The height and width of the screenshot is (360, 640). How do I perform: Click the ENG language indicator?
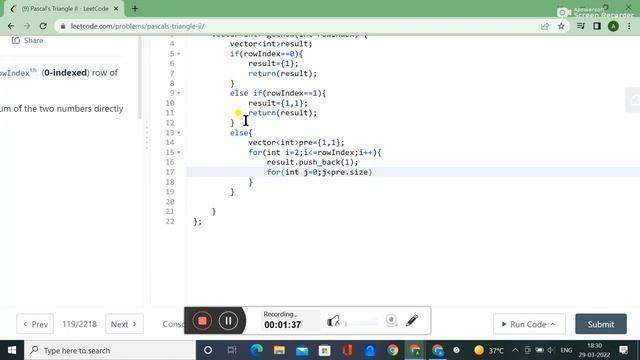[x=566, y=350]
